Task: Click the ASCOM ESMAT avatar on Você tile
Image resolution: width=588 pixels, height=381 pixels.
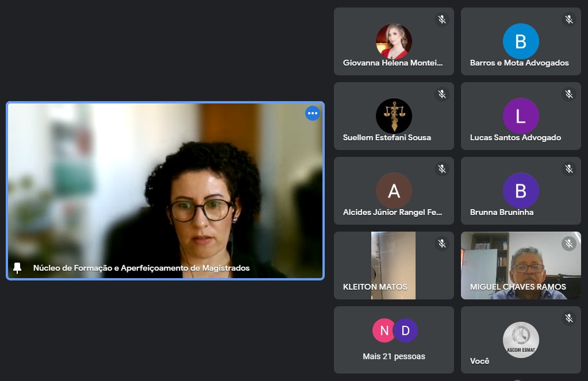Action: (x=520, y=340)
